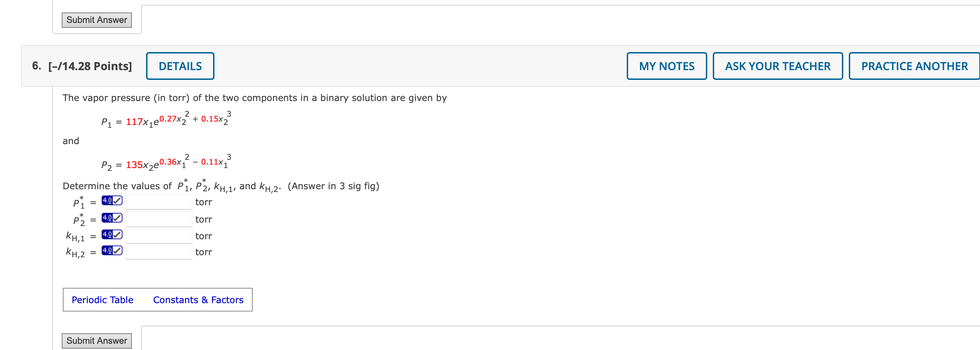Viewport: 980px width, 350px height.
Task: Open the Constants & Factors link
Action: tap(198, 299)
